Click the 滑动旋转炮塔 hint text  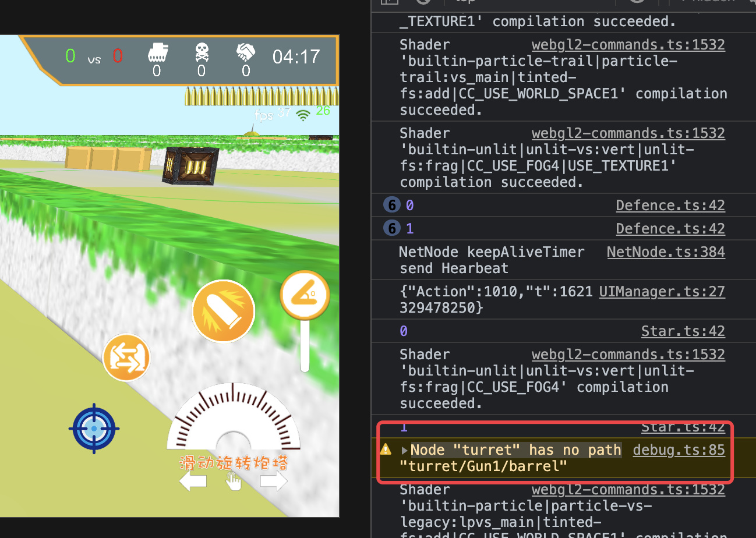point(234,463)
